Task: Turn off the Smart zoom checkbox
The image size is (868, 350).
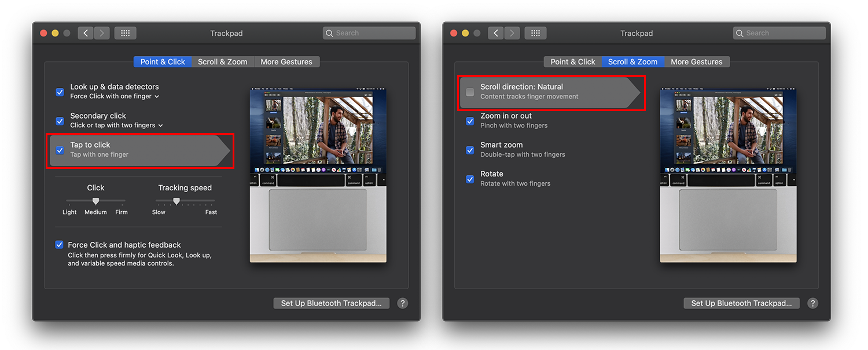Action: (x=470, y=150)
